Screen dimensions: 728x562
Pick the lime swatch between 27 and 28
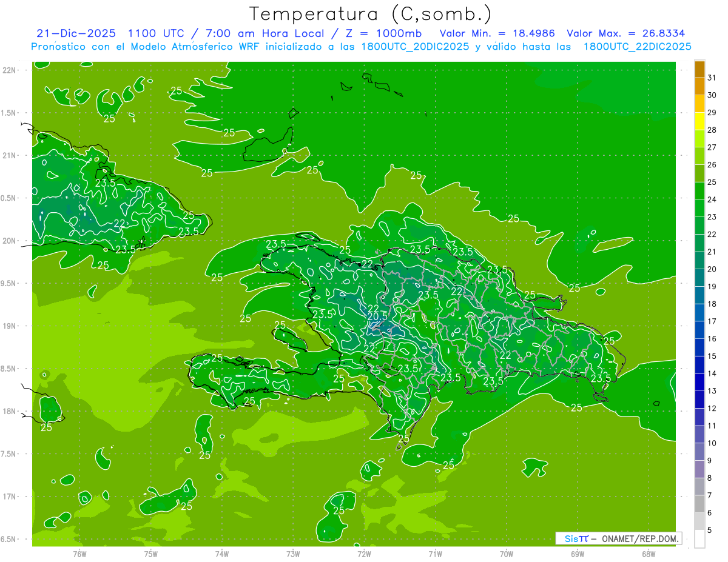pos(699,139)
